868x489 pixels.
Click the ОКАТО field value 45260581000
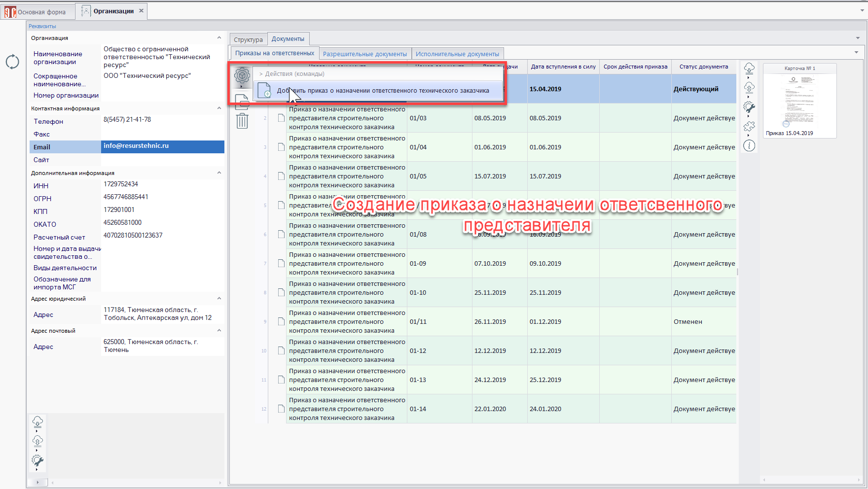162,224
